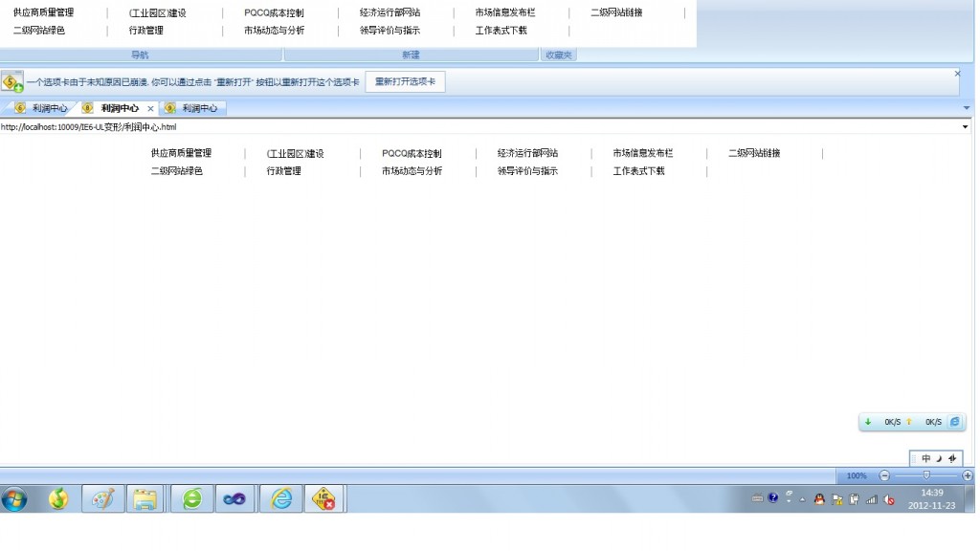Open the tab list dropdown arrow
This screenshot has width=980, height=551.
[967, 108]
